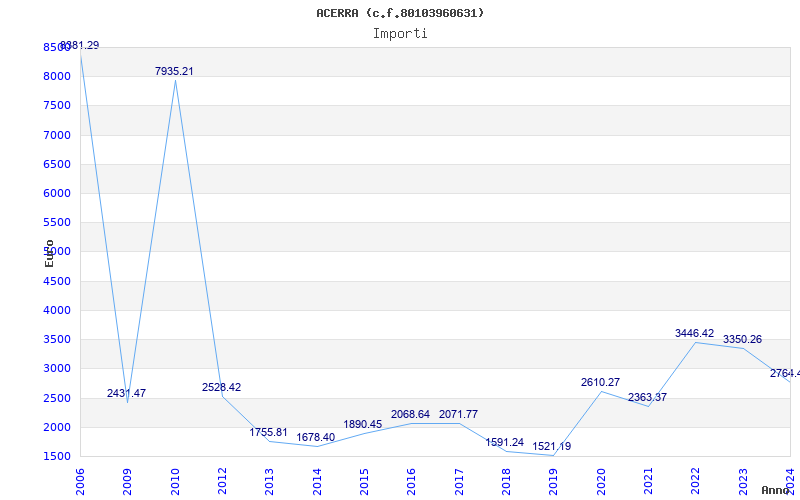The height and width of the screenshot is (500, 800).
Task: Click the 2013 x-axis year label
Action: click(269, 482)
